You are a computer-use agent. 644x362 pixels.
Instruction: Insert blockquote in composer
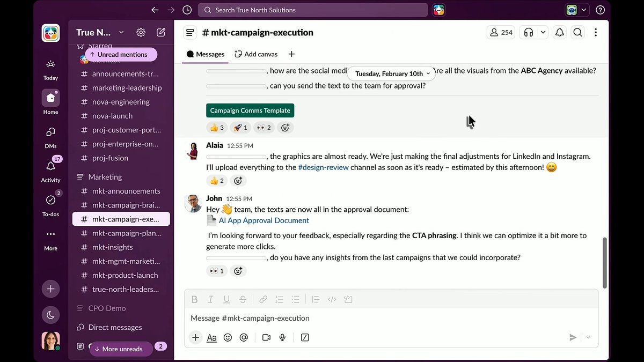(x=316, y=300)
